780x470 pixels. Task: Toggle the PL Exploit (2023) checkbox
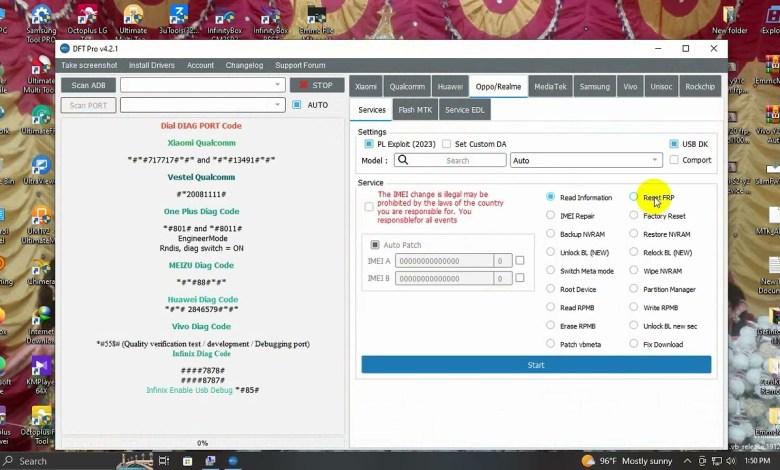coord(369,144)
